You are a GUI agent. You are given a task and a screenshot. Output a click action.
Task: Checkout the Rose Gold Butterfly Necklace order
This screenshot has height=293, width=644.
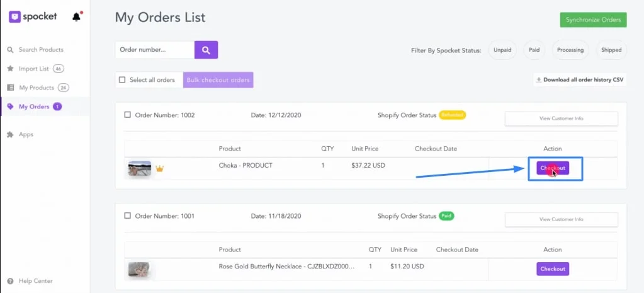pos(552,269)
